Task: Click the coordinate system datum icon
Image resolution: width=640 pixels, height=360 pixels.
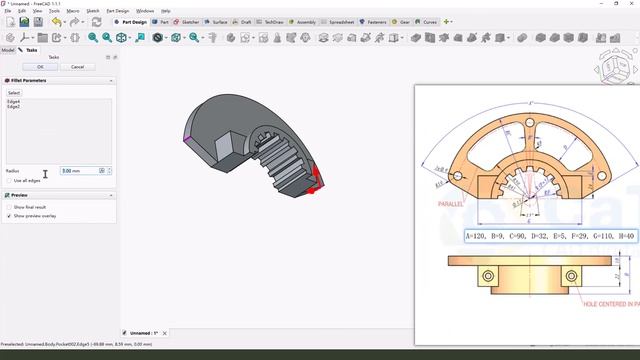Action: coord(24,38)
